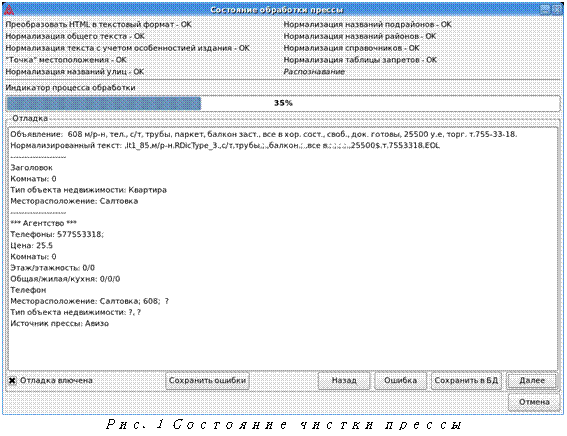
Task: Click the 'Сохранить ошибки' button
Action: pyautogui.click(x=207, y=381)
